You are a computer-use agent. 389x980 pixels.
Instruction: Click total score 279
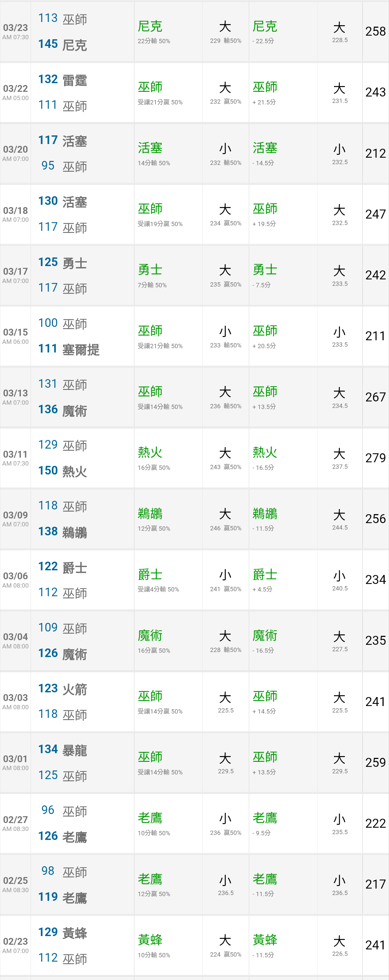[375, 458]
